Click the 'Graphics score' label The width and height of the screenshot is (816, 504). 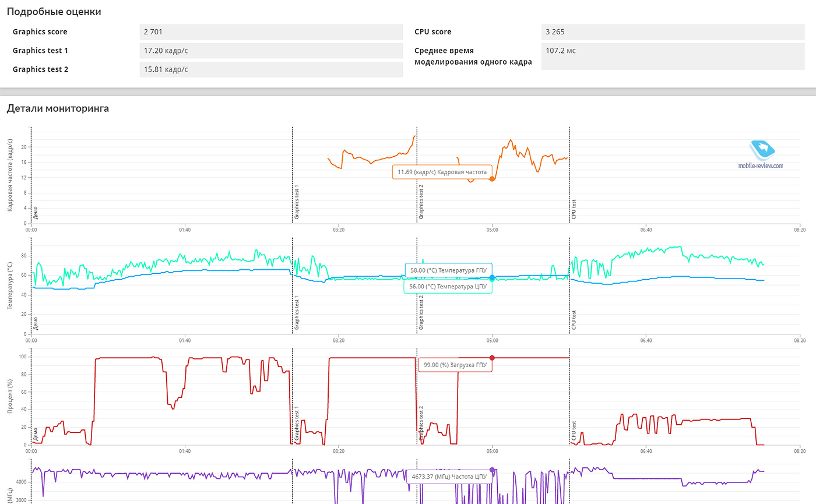[x=40, y=32]
